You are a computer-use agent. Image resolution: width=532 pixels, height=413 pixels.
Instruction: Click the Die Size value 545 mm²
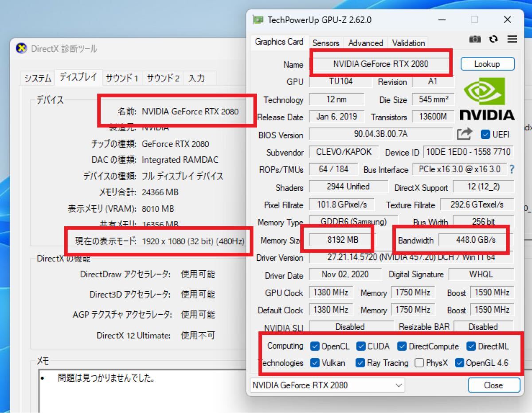click(433, 99)
